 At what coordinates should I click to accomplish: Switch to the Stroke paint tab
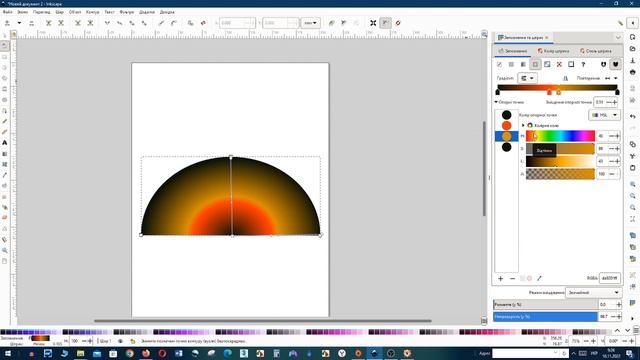coord(553,51)
